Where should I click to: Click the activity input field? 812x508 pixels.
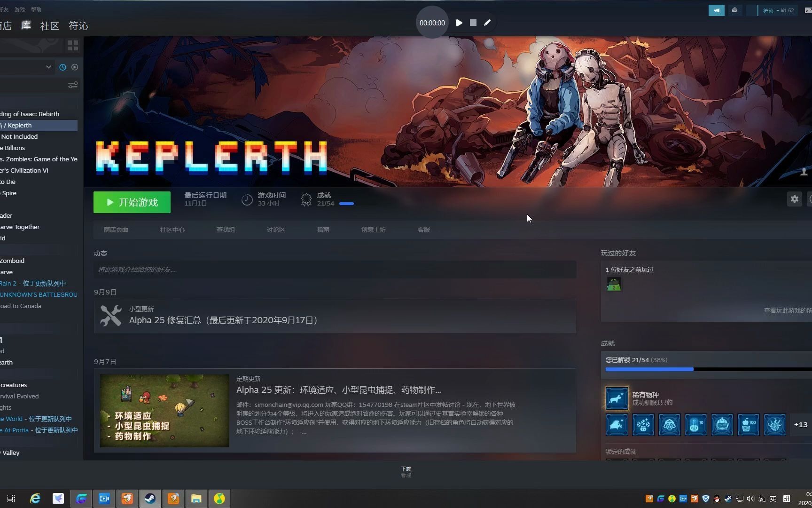pos(335,270)
